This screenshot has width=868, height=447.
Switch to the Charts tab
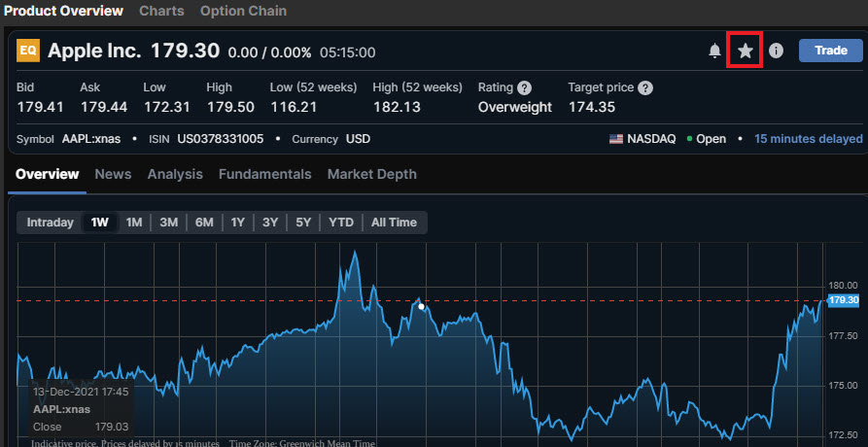point(161,12)
